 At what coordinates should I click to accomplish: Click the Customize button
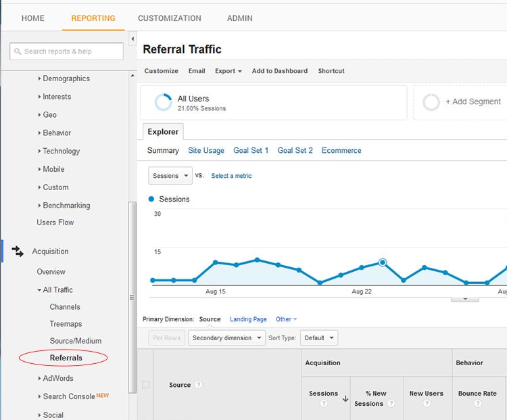point(161,71)
